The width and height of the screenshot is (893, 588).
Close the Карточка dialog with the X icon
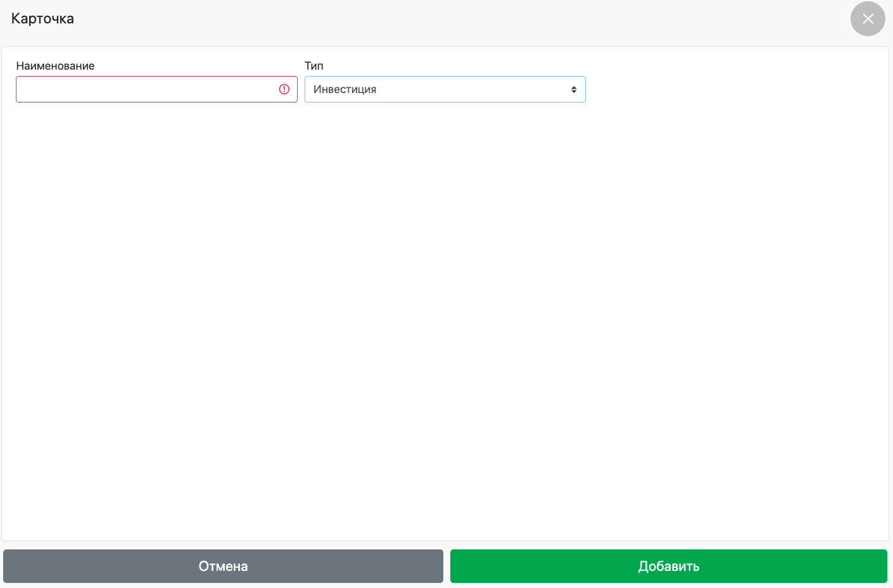click(868, 19)
